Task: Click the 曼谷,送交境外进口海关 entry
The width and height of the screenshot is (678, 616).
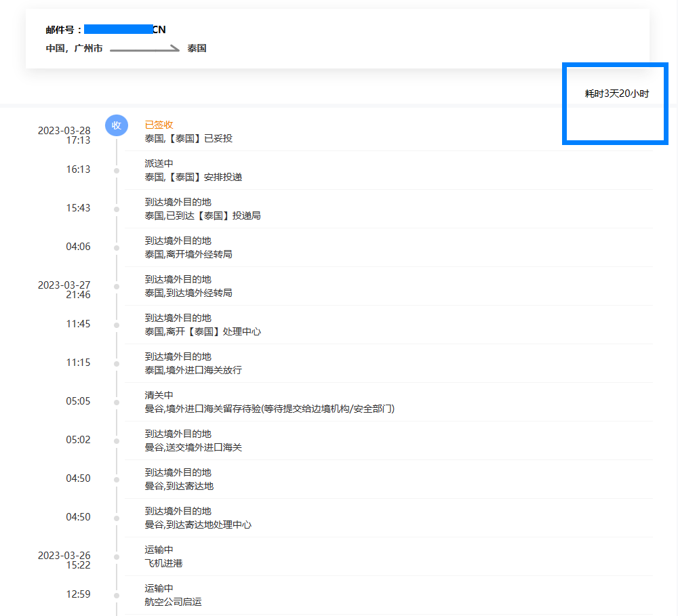Action: (193, 447)
